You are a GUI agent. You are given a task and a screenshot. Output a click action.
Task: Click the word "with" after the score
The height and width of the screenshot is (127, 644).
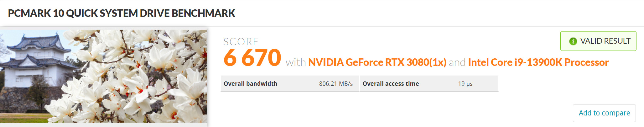(x=295, y=62)
